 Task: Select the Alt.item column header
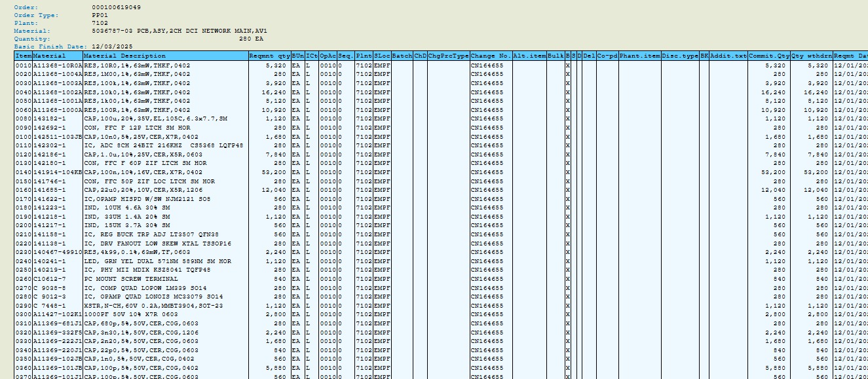tap(529, 56)
